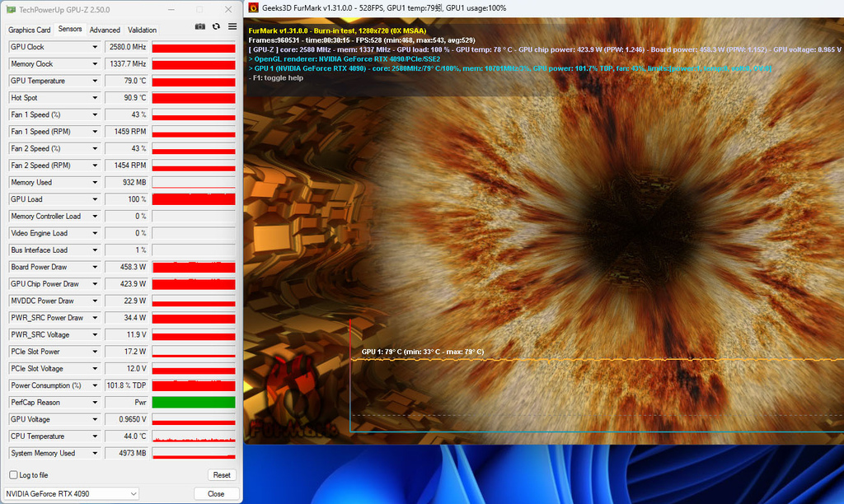
Task: Click the GPU-Z title bar app icon
Action: (10, 10)
